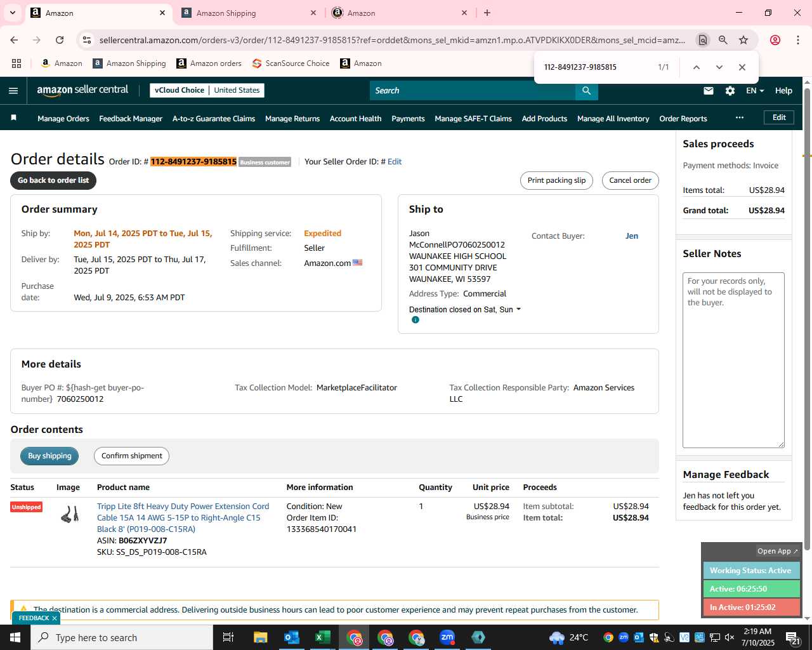
Task: Click the Confirm shipment button
Action: click(x=132, y=456)
